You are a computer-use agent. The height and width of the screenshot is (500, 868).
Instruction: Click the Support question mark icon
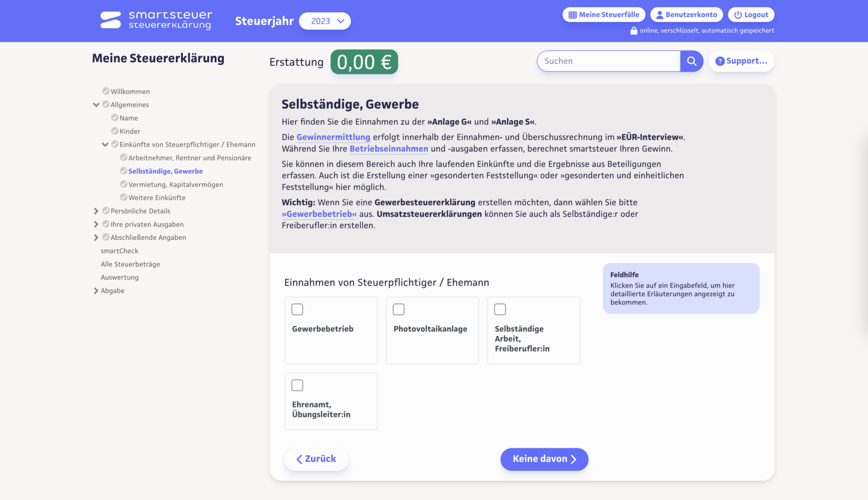(x=720, y=61)
